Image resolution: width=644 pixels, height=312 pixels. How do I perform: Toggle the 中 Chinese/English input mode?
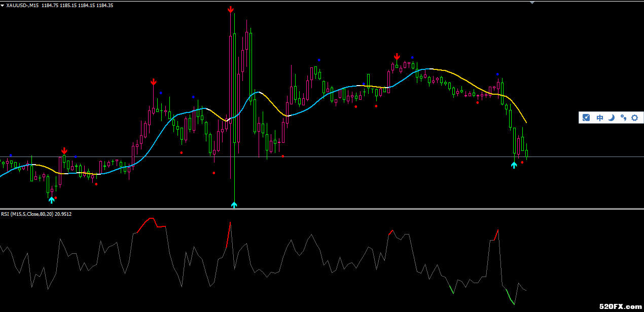600,118
